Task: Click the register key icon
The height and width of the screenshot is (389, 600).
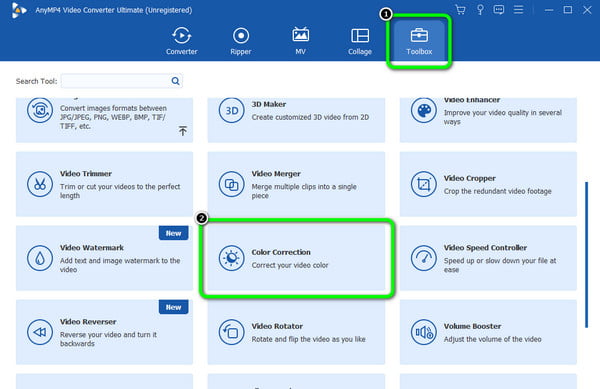Action: (480, 10)
